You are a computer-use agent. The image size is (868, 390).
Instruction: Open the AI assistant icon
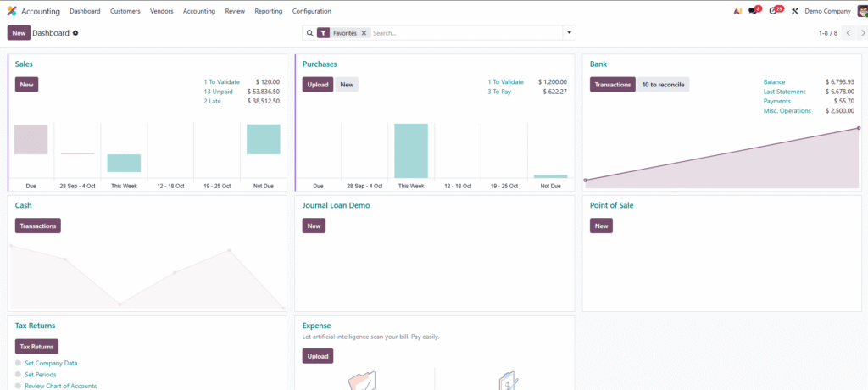(737, 11)
